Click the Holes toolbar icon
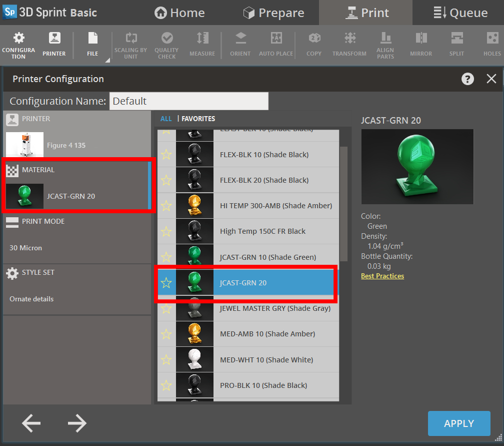Screen dimensions: 504x446 491,44
